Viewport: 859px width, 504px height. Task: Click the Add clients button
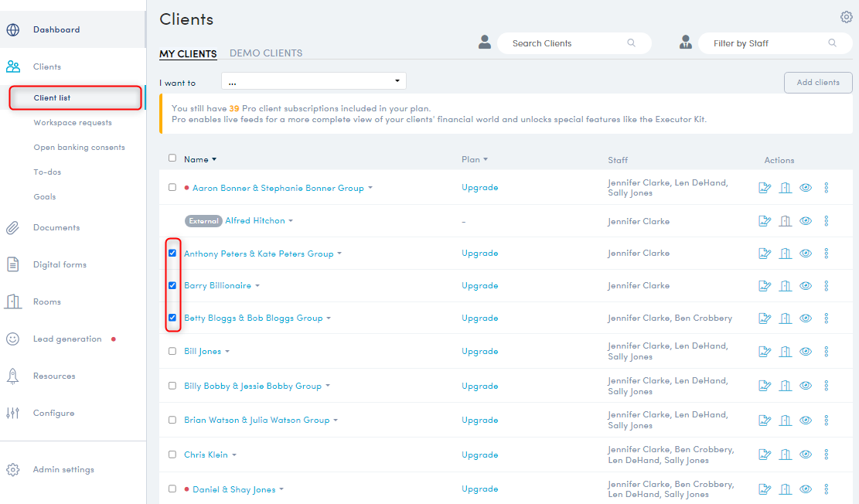817,83
